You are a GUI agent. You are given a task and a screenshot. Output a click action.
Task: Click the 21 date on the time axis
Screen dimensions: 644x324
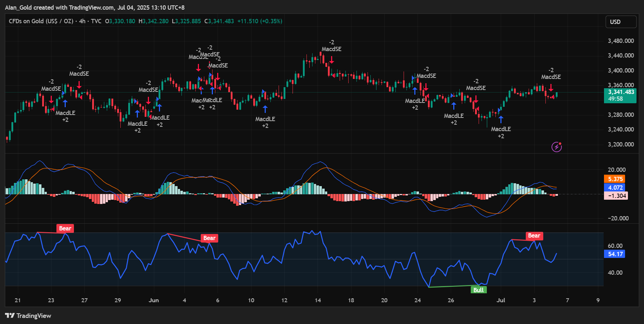[18, 300]
